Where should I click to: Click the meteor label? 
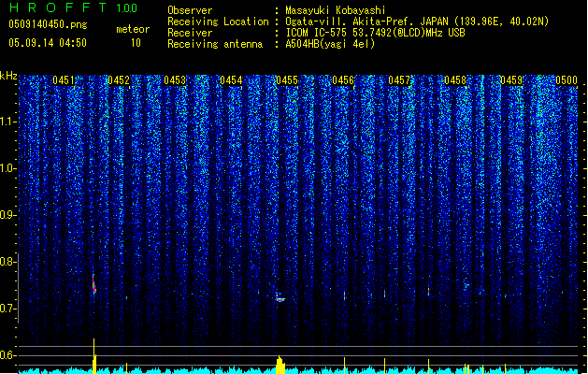pyautogui.click(x=133, y=29)
